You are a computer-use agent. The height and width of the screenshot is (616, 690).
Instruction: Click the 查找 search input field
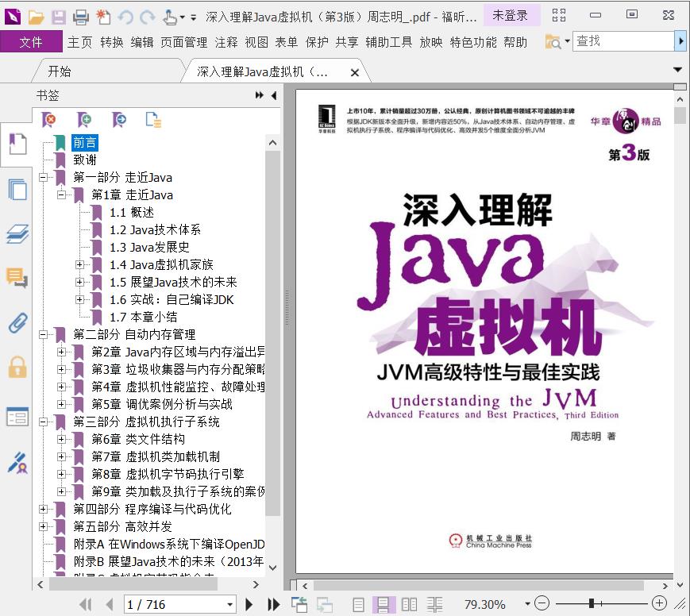pos(623,41)
